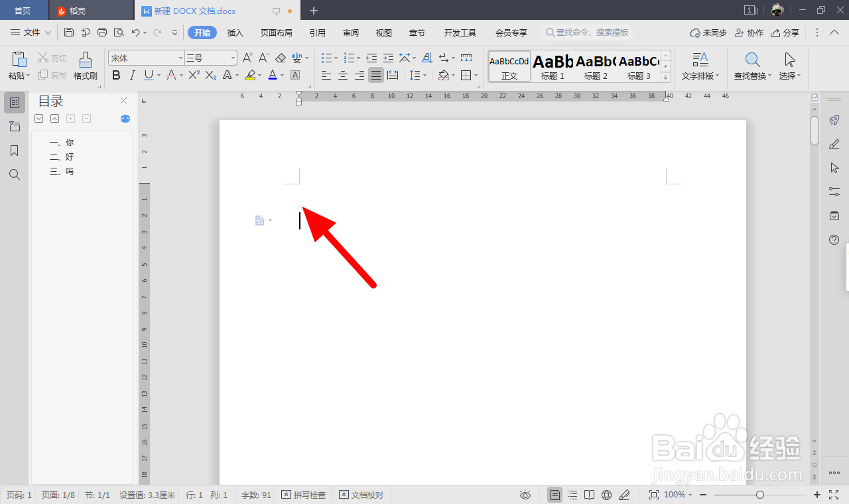Click the rocket icon in right sidebar
849x504 pixels.
coord(834,120)
